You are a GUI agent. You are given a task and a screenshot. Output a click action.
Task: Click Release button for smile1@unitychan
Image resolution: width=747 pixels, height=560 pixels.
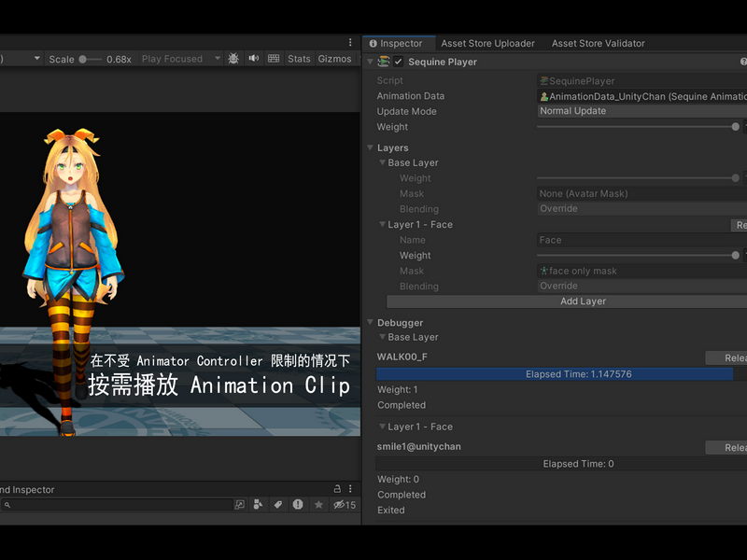[726, 448]
